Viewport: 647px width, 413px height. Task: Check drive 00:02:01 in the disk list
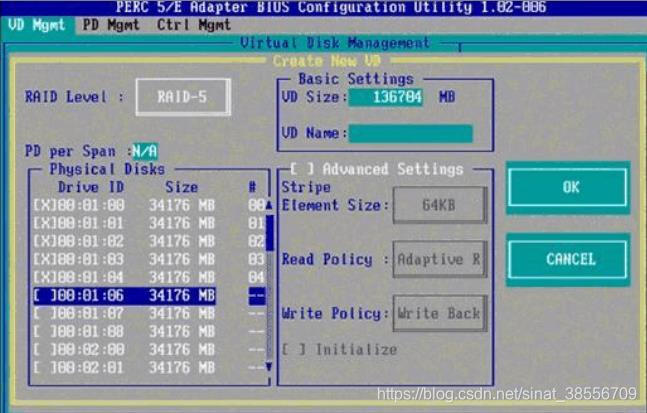45,368
